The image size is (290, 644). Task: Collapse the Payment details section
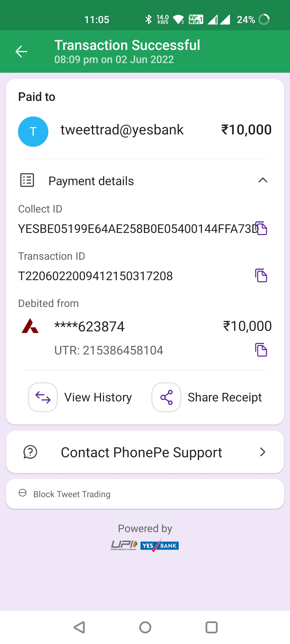click(263, 180)
